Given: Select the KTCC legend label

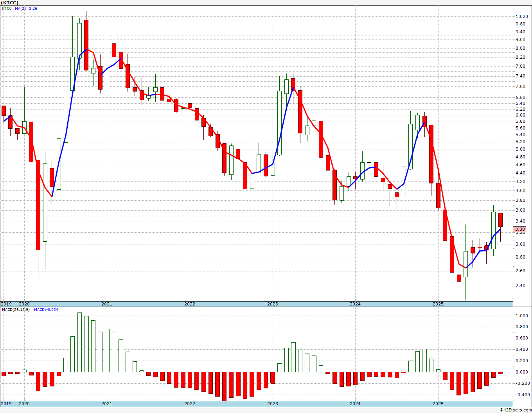Looking at the screenshot, I should 7,8.
